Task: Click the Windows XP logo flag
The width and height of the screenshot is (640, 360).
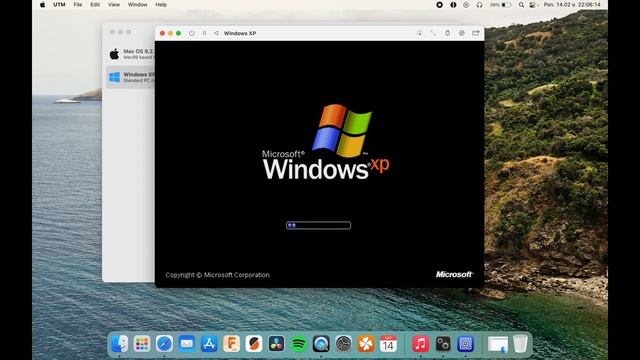Action: [342, 131]
